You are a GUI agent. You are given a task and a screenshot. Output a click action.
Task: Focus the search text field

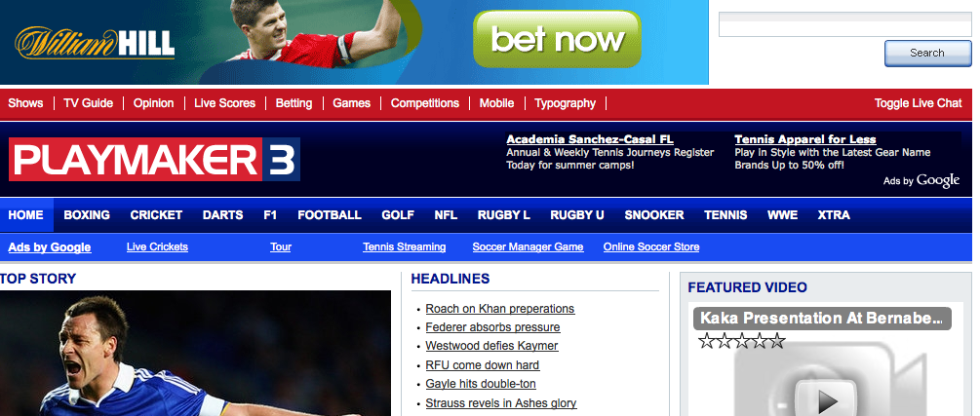[845, 24]
